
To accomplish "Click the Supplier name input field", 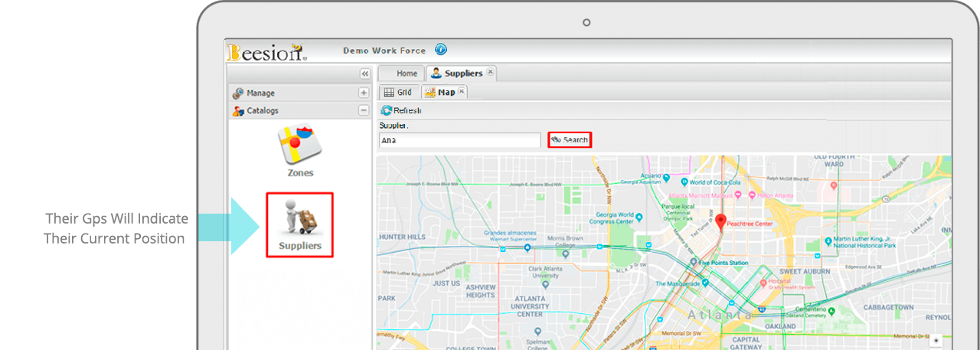I will [x=460, y=140].
